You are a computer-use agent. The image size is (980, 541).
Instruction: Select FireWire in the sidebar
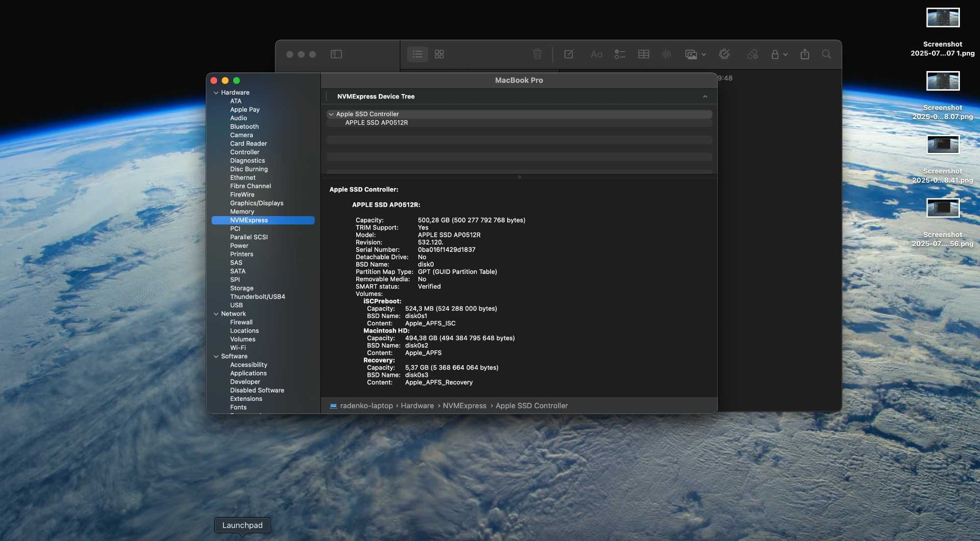[242, 195]
